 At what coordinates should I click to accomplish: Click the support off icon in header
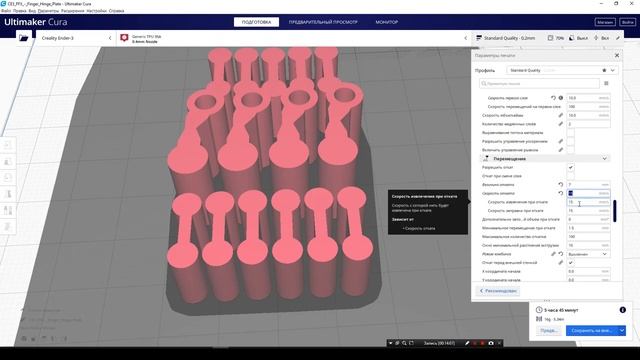click(x=572, y=38)
